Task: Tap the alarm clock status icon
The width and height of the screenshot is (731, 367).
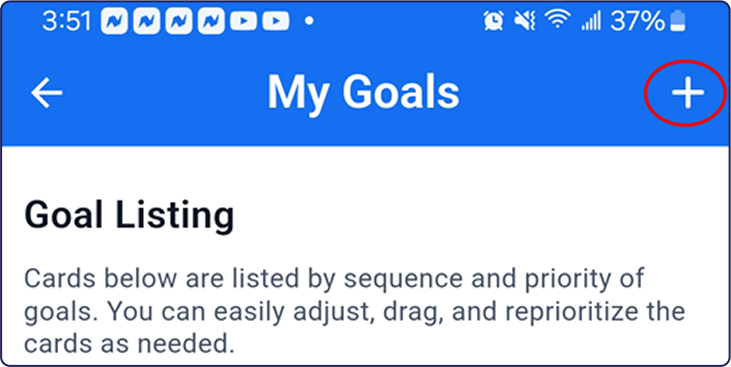Action: point(494,21)
